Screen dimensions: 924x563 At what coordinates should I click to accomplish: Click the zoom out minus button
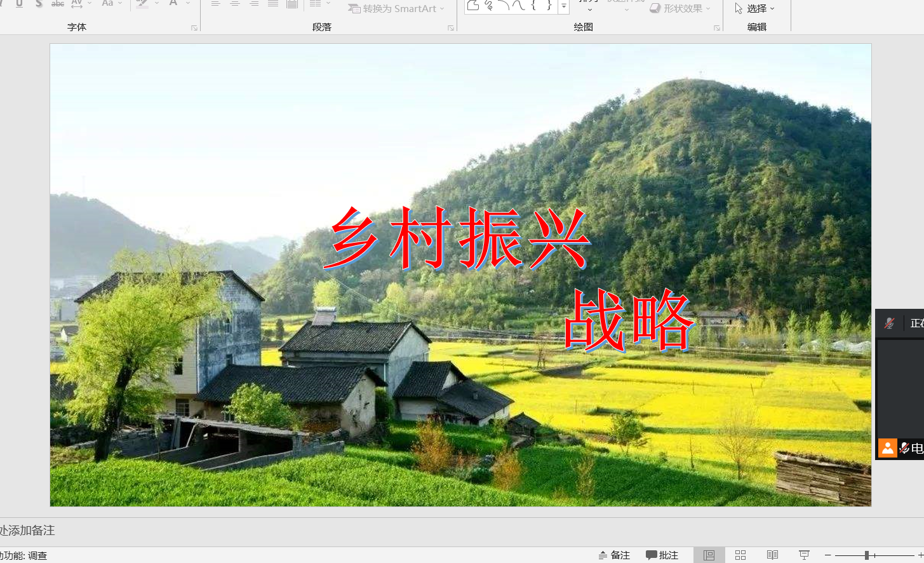click(828, 555)
